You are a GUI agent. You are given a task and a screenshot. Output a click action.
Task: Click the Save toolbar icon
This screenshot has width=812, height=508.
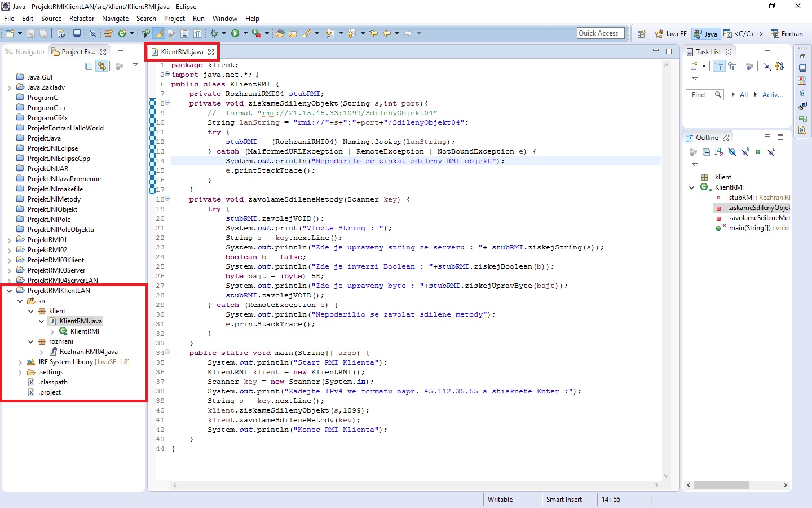30,33
